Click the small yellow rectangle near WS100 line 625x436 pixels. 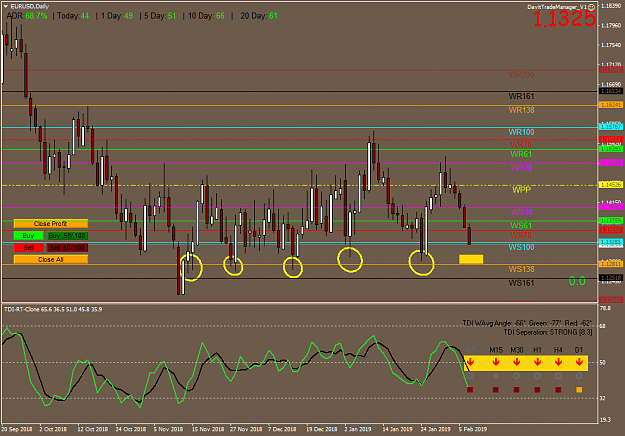click(471, 259)
